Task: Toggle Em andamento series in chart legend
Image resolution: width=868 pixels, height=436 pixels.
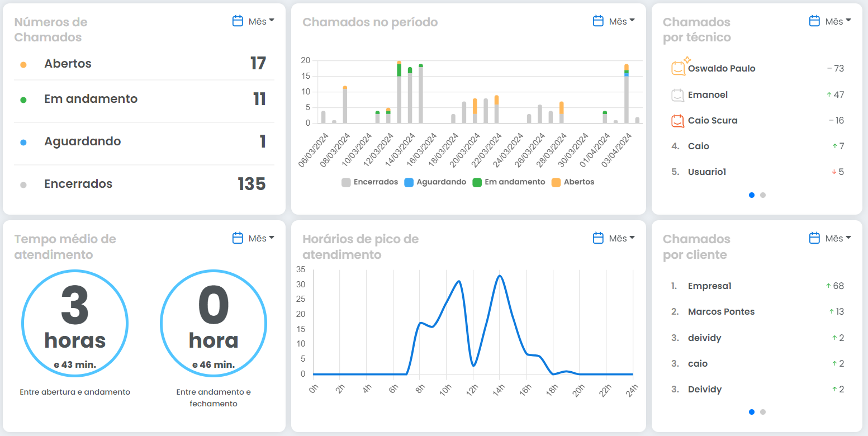Action: [509, 182]
